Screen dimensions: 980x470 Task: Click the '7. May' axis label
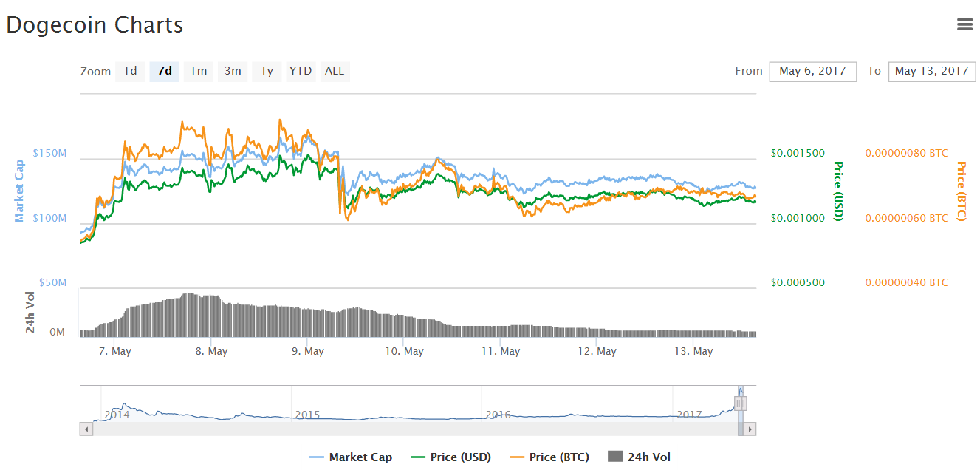[116, 351]
